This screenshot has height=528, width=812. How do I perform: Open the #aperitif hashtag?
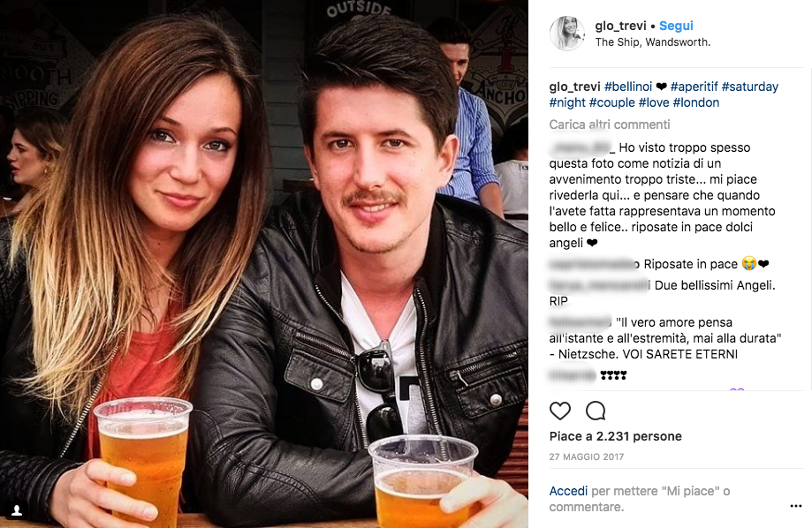(x=694, y=87)
